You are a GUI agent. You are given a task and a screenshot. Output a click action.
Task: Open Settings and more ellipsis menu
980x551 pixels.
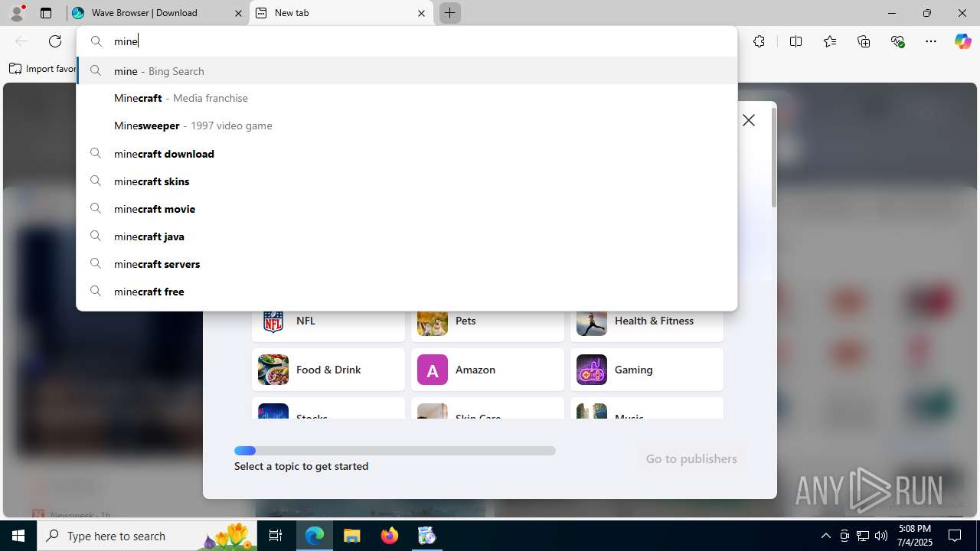click(x=931, y=41)
